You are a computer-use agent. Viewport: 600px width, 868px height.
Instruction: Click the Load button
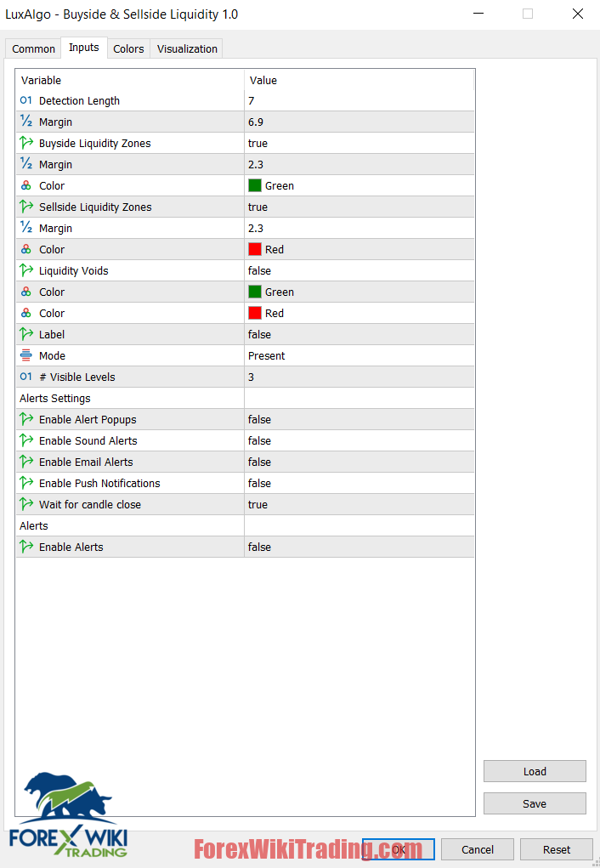pyautogui.click(x=535, y=771)
